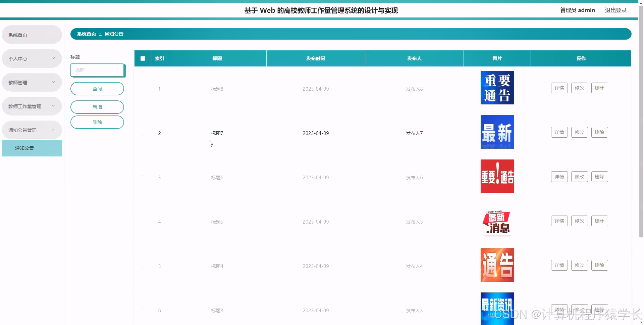The height and width of the screenshot is (325, 644).
Task: Open the 系统首页 sidebar item
Action: 32,34
